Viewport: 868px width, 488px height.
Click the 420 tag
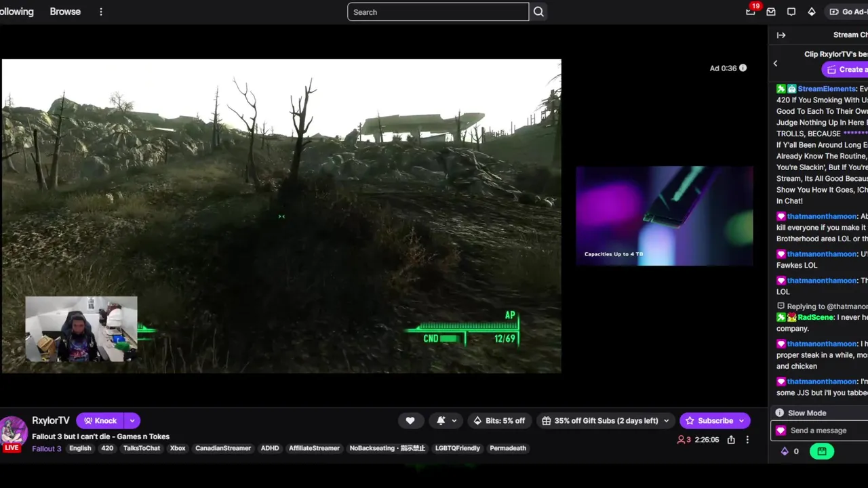click(107, 448)
